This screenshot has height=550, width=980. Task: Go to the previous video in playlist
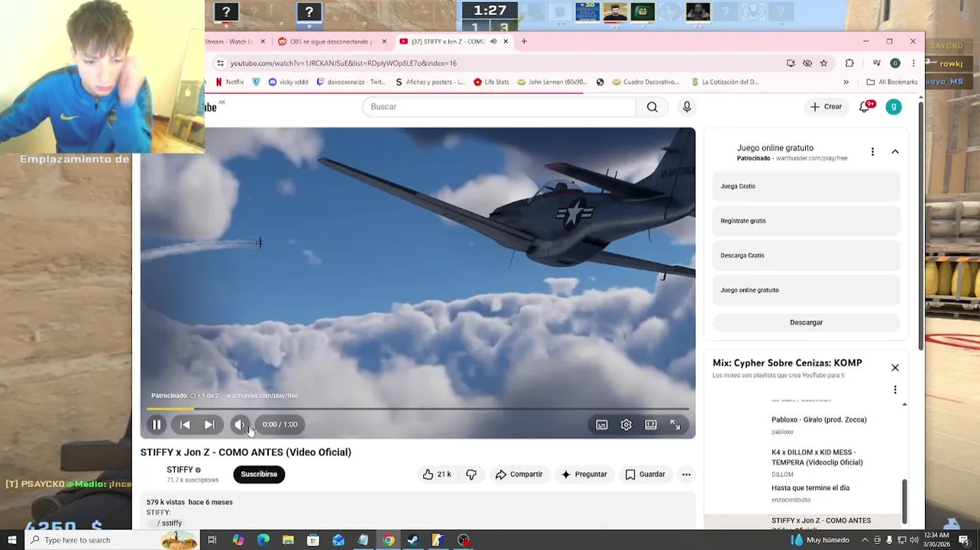tap(185, 425)
